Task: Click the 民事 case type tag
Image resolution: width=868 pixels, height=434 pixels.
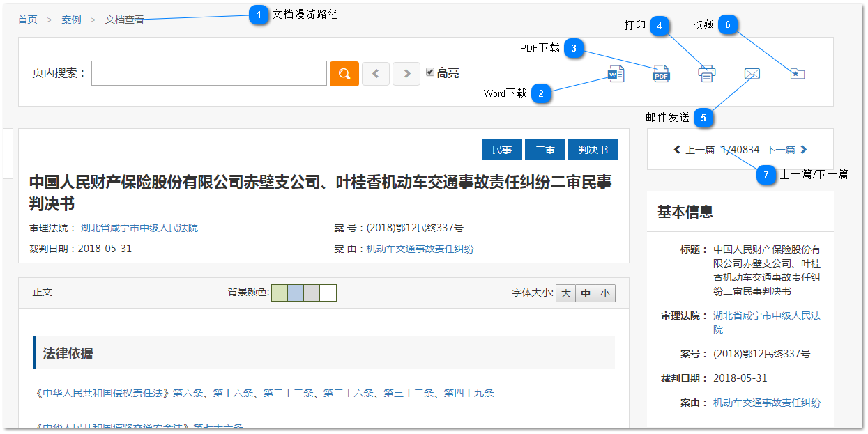Action: click(501, 149)
